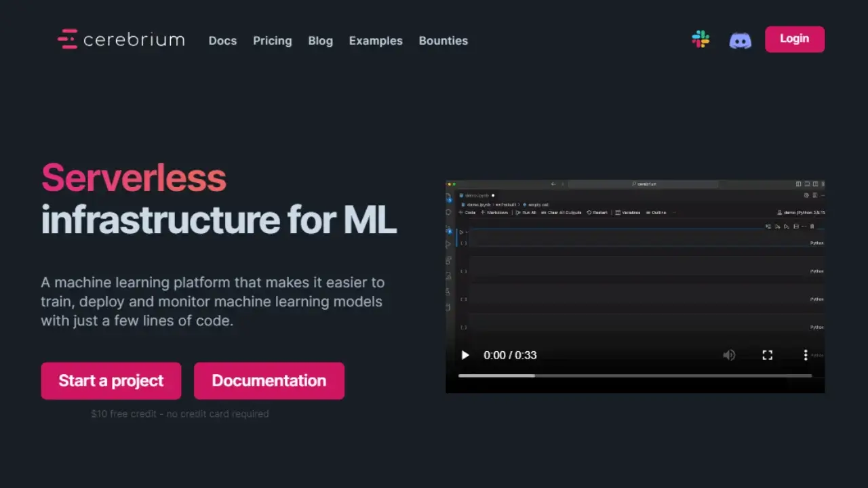Open the video's three-dot options menu
This screenshot has height=488, width=868.
(x=806, y=355)
